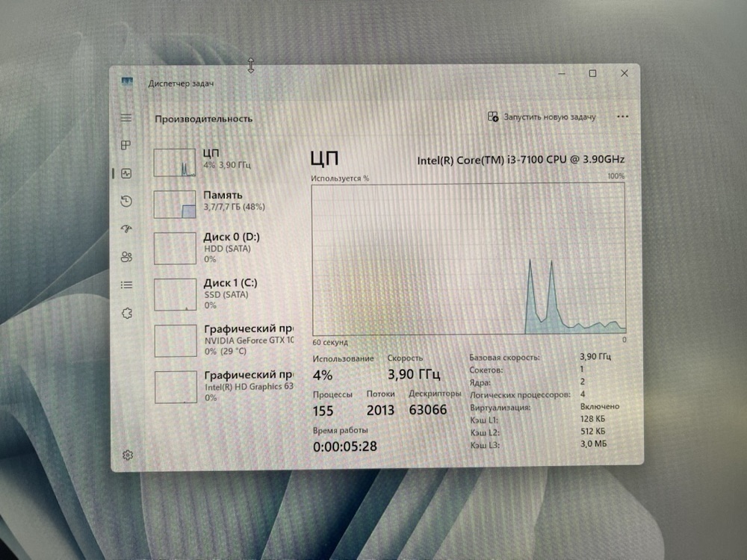Click the processes count 155

click(x=323, y=411)
